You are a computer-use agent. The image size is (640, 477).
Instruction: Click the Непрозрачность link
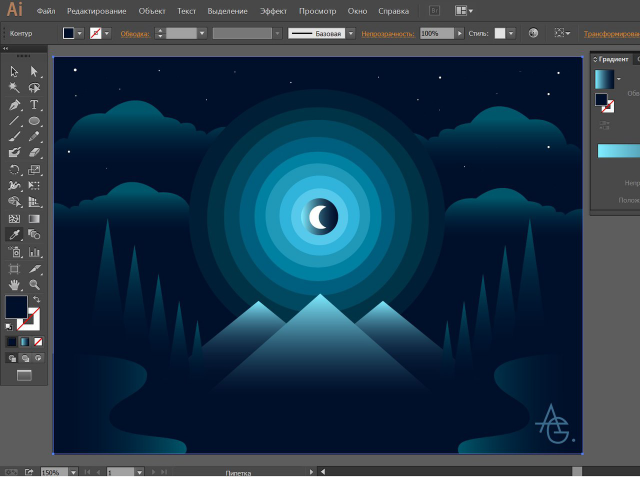tap(388, 34)
